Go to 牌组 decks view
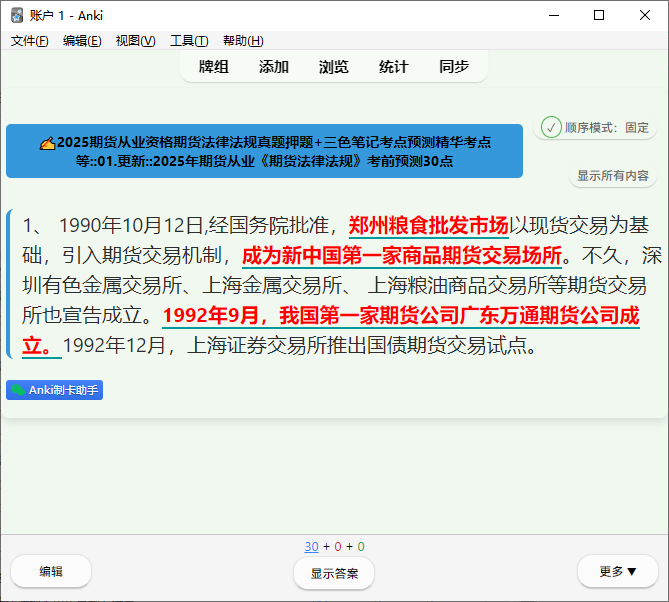This screenshot has width=669, height=602. [214, 67]
